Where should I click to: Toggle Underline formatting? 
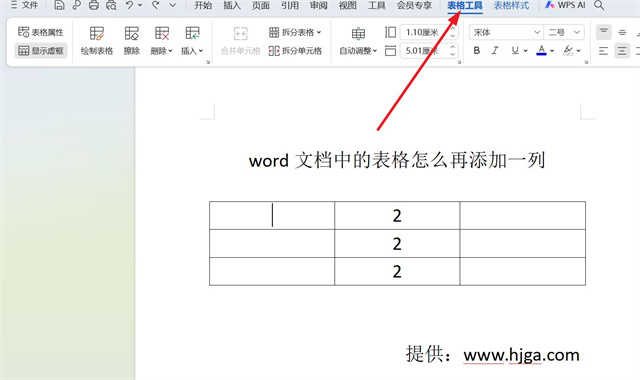point(515,51)
